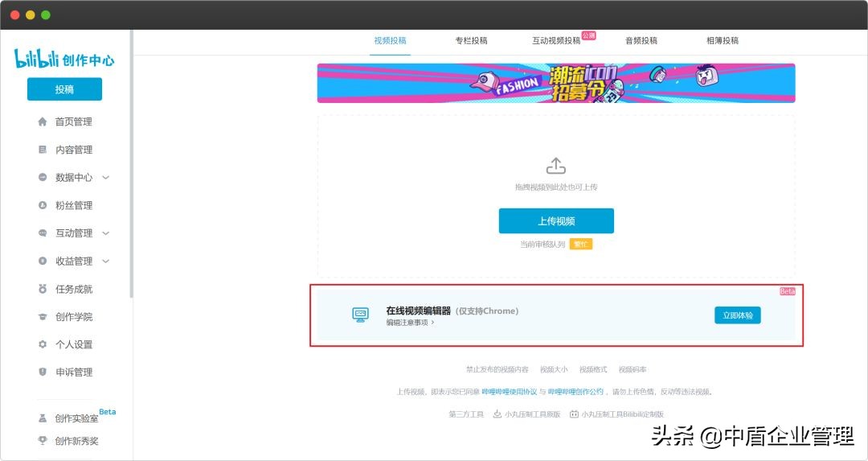
Task: Open 创作新秀奖 in the sidebar
Action: coord(76,441)
